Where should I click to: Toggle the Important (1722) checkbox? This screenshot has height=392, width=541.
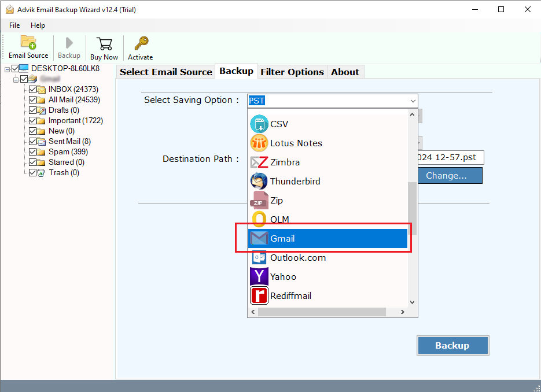[33, 121]
